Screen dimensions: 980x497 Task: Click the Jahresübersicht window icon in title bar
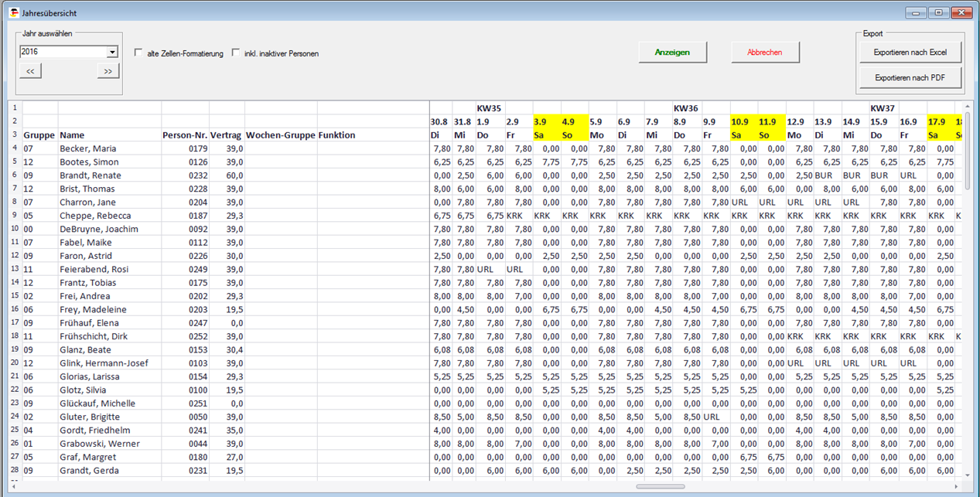(x=13, y=13)
